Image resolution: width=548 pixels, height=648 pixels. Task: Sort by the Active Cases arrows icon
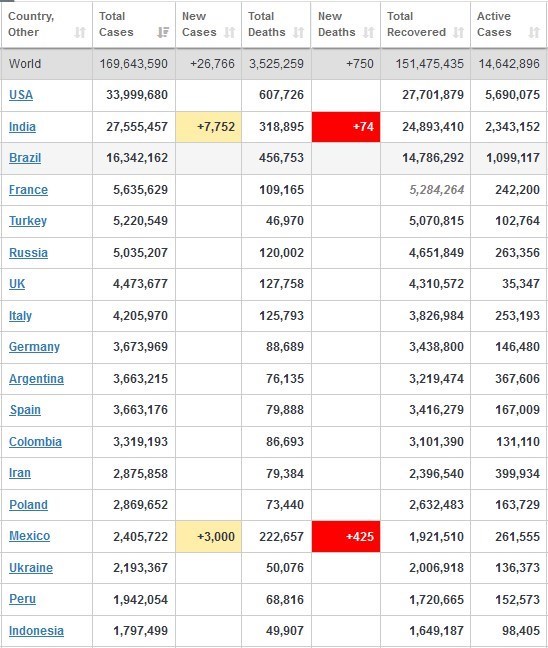point(534,32)
